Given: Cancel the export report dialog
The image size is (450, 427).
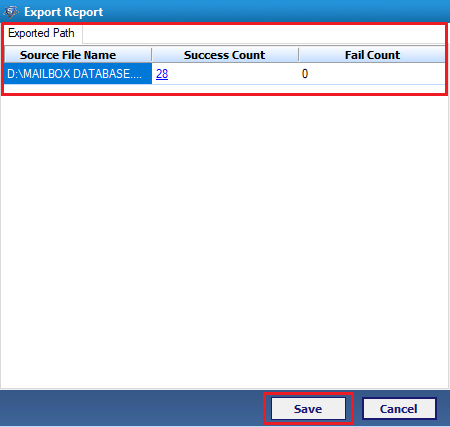Looking at the screenshot, I should (x=399, y=409).
